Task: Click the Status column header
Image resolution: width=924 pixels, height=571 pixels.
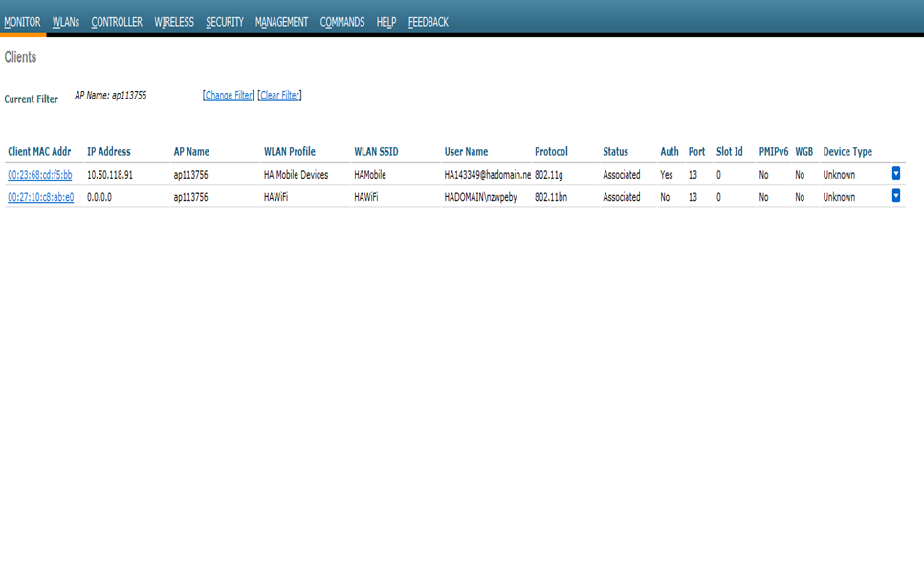Action: tap(615, 151)
